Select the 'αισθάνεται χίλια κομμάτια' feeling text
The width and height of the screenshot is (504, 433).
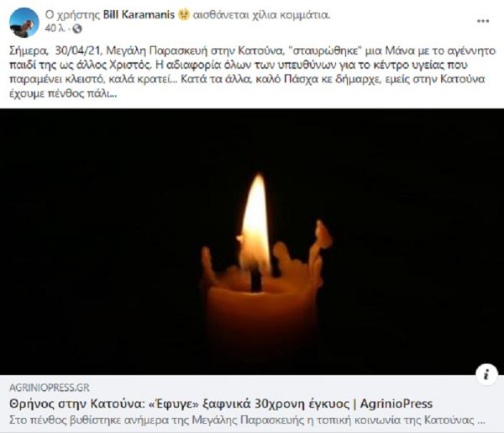(261, 15)
